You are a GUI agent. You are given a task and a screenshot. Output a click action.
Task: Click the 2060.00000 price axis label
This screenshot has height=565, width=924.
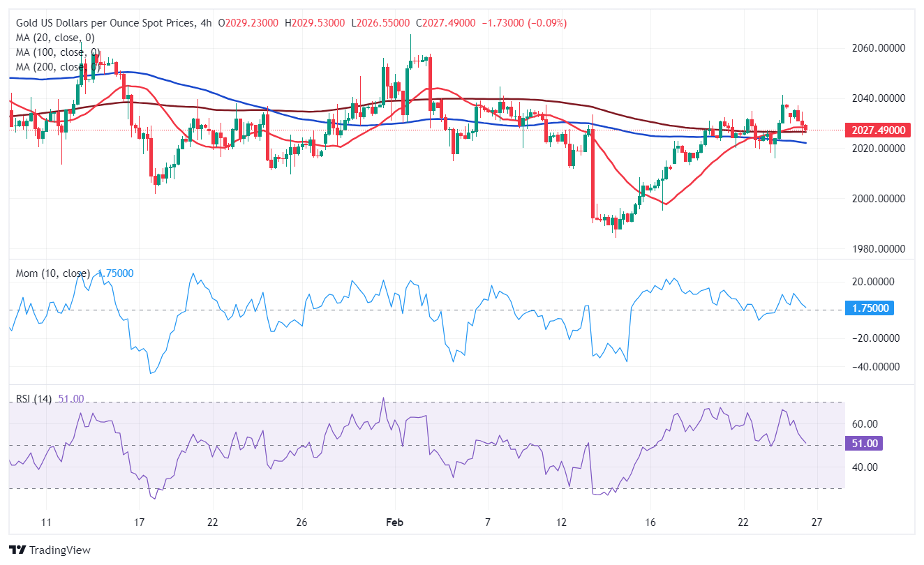pyautogui.click(x=877, y=48)
